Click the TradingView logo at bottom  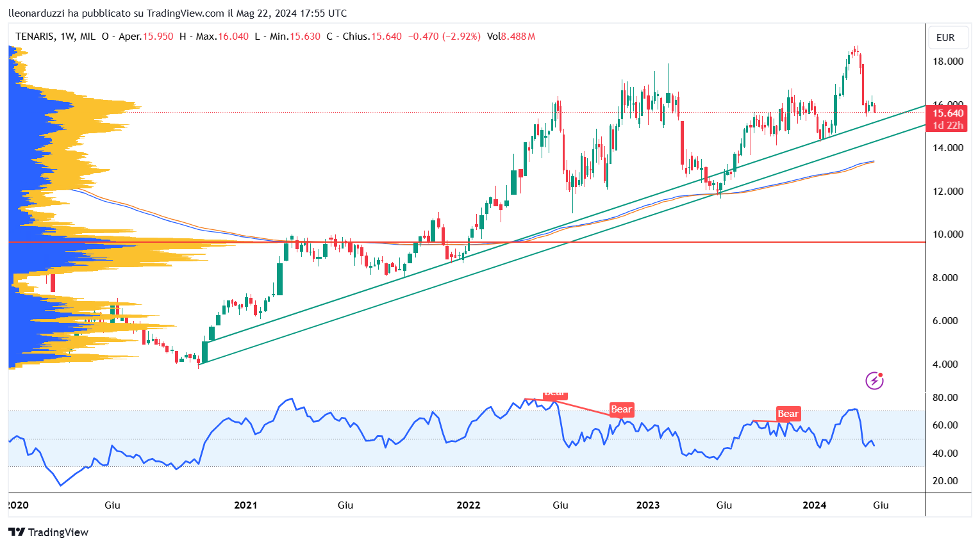click(49, 532)
